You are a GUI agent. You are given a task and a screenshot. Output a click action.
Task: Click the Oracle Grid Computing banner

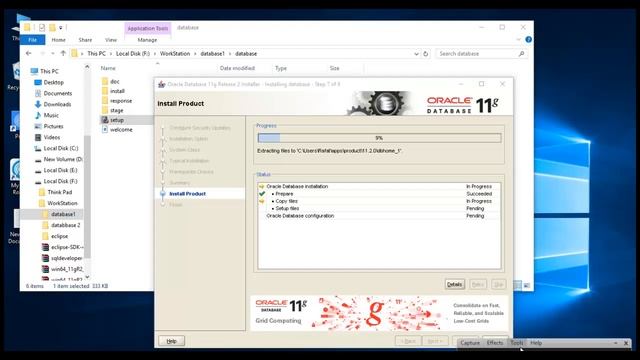(379, 313)
